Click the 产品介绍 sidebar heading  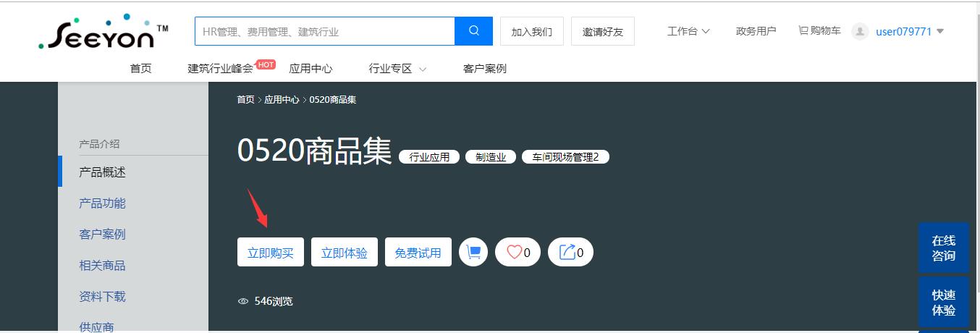point(99,144)
